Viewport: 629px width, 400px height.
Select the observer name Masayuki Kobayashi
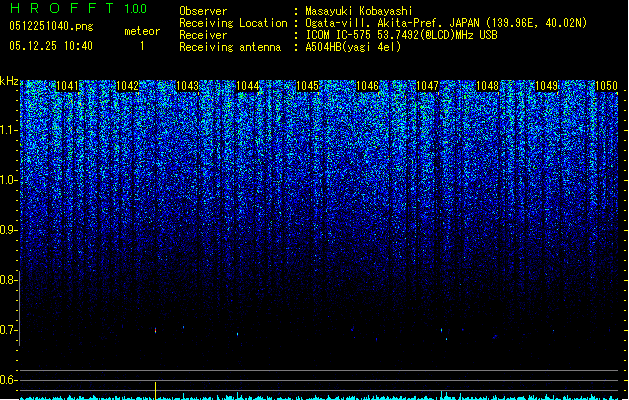point(359,11)
